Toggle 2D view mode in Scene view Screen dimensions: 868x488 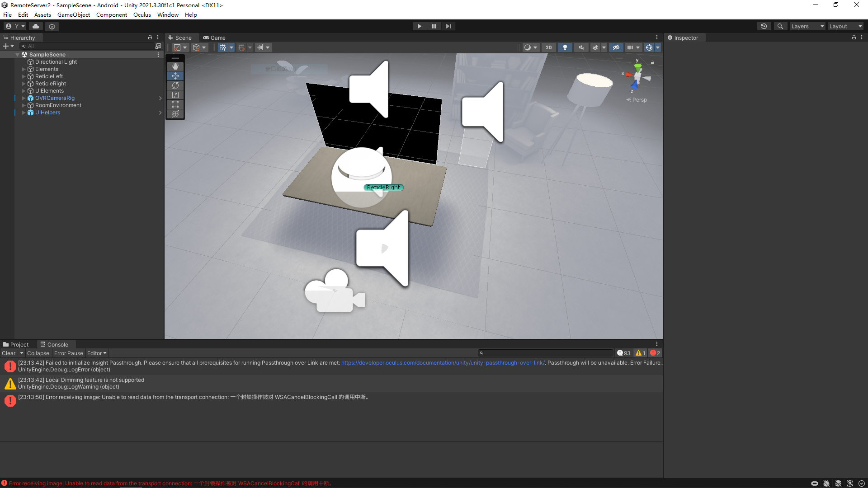548,47
